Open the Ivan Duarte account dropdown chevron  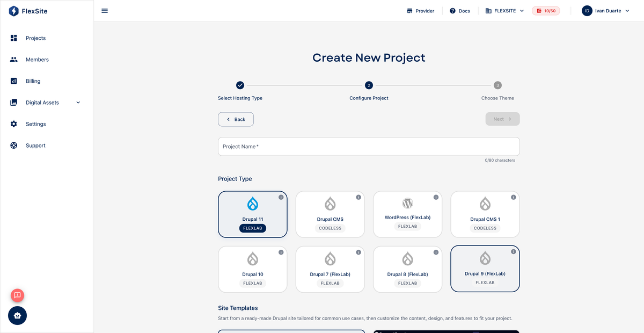coord(627,11)
